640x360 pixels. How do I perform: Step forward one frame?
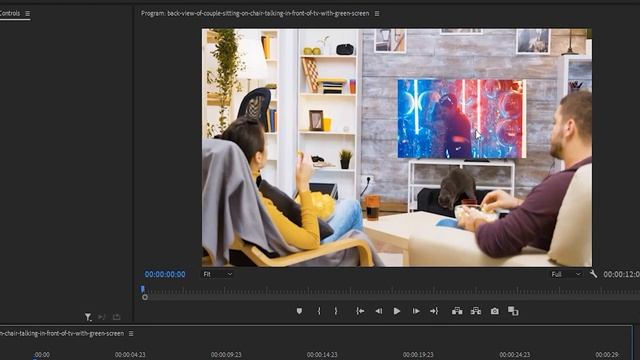click(x=416, y=311)
